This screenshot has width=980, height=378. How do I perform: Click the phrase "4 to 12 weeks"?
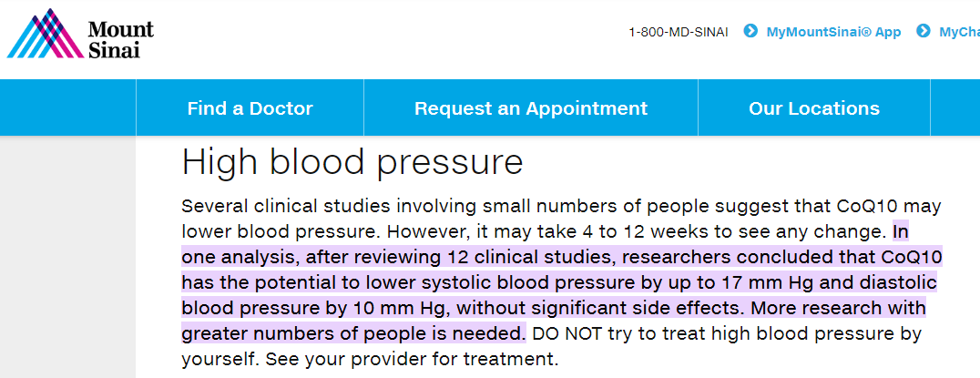pyautogui.click(x=642, y=230)
